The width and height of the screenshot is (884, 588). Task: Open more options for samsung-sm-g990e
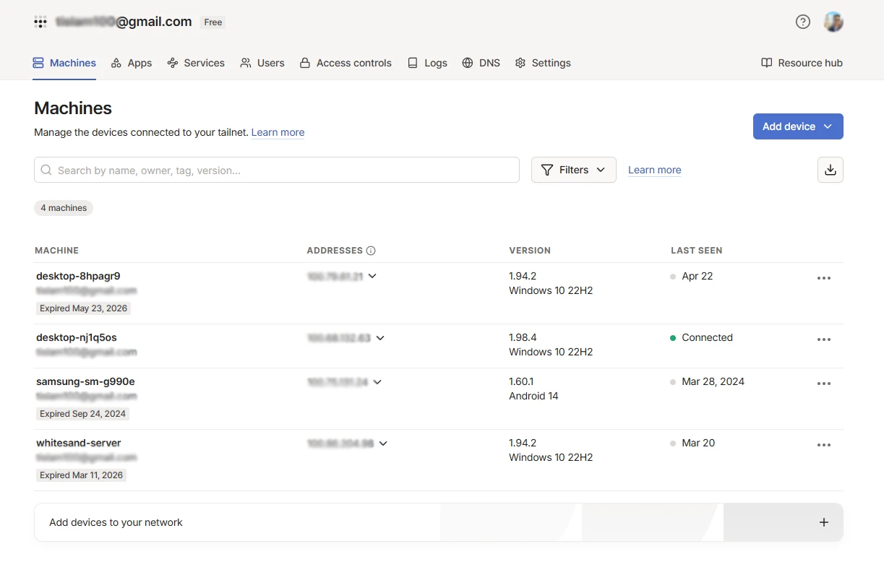click(824, 384)
